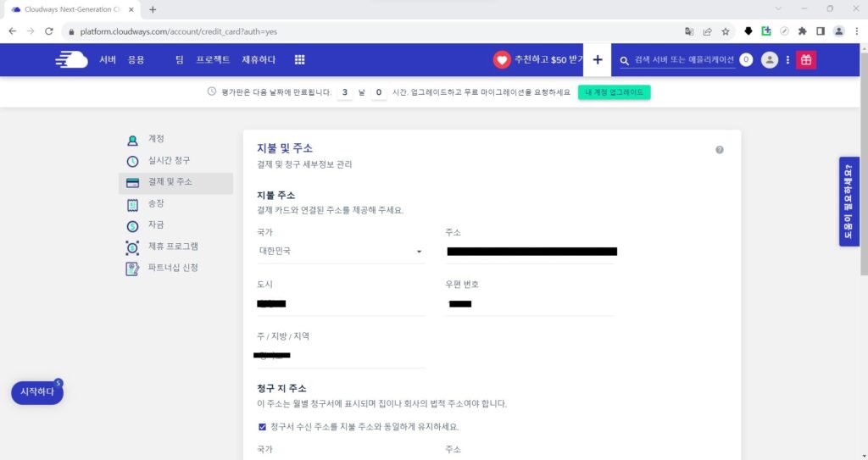Select 파트너십 신청 in the sidebar

175,268
